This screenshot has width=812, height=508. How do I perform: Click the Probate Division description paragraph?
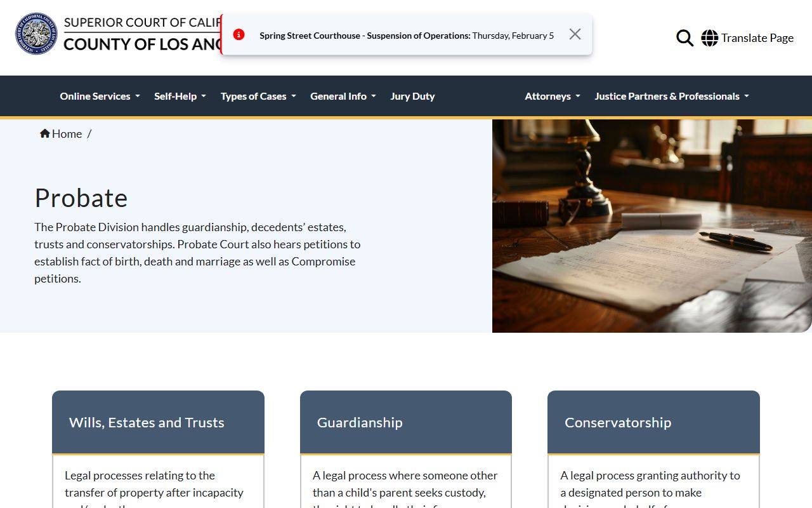point(197,253)
